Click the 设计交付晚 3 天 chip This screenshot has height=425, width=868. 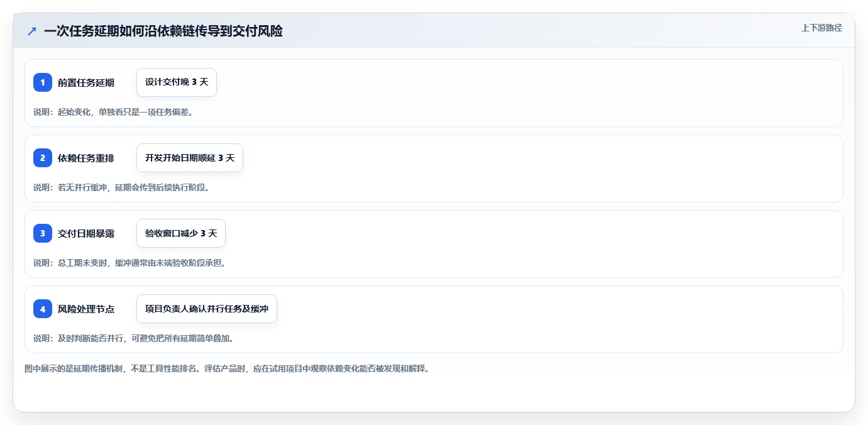(x=177, y=82)
